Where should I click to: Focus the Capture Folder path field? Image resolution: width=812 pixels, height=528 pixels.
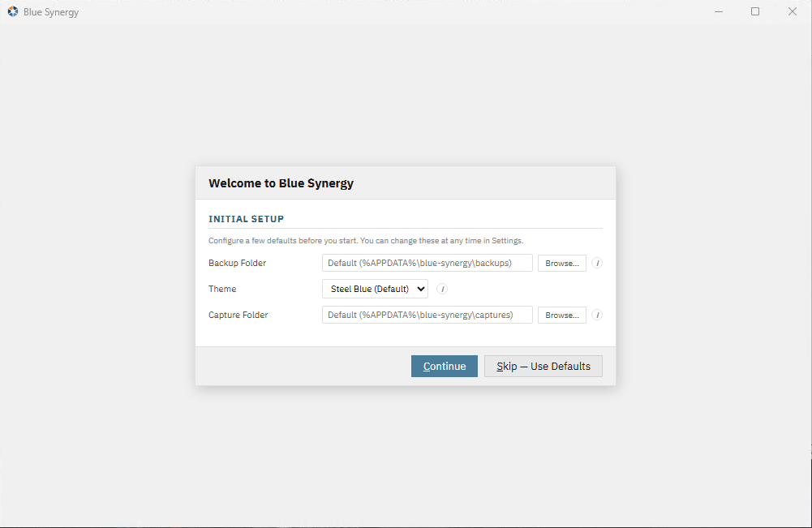[427, 315]
